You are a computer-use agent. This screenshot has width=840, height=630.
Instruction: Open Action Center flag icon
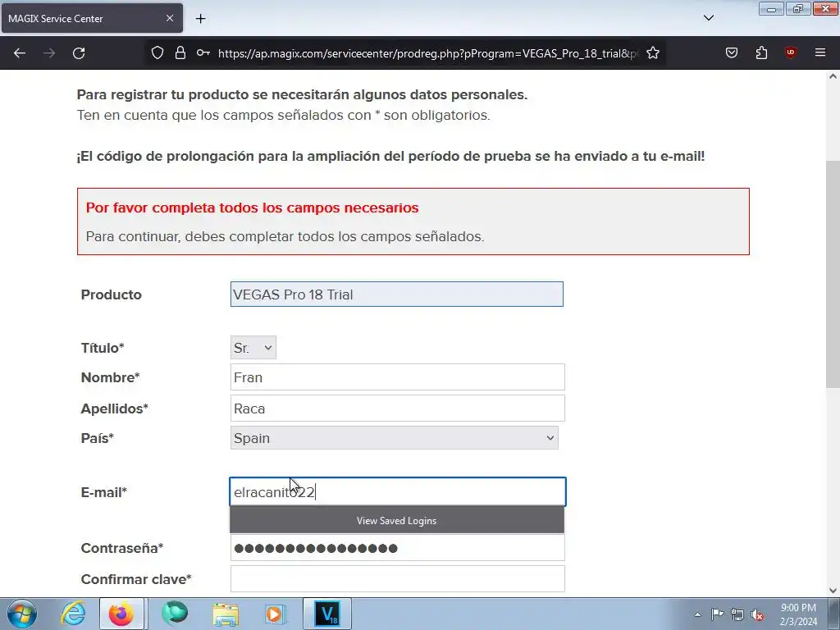(x=717, y=614)
